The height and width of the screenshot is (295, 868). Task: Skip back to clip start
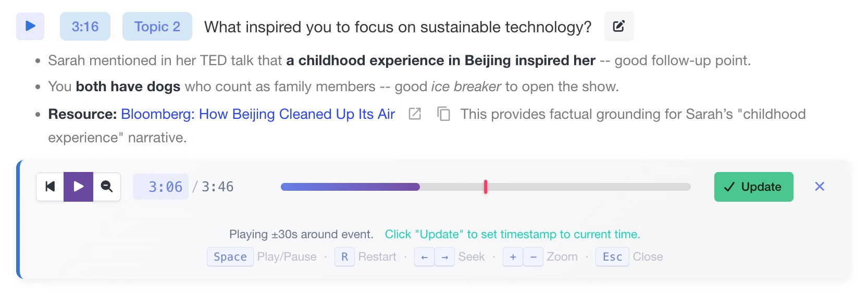click(x=50, y=187)
